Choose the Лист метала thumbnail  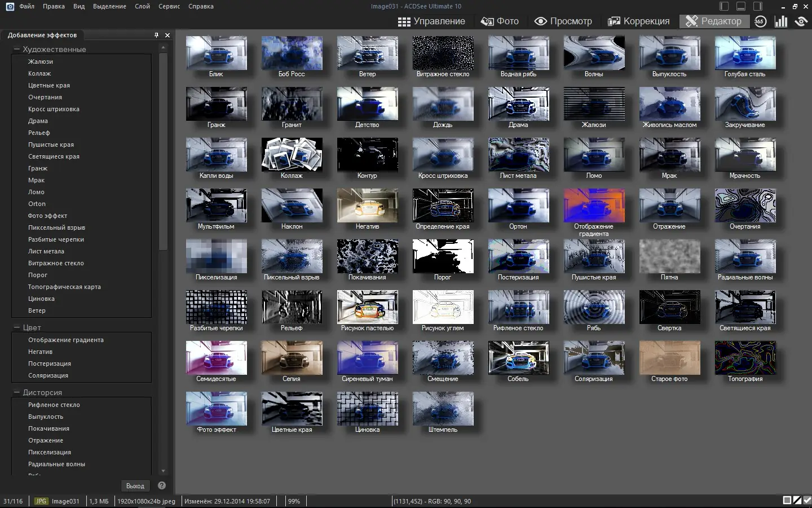pos(518,155)
